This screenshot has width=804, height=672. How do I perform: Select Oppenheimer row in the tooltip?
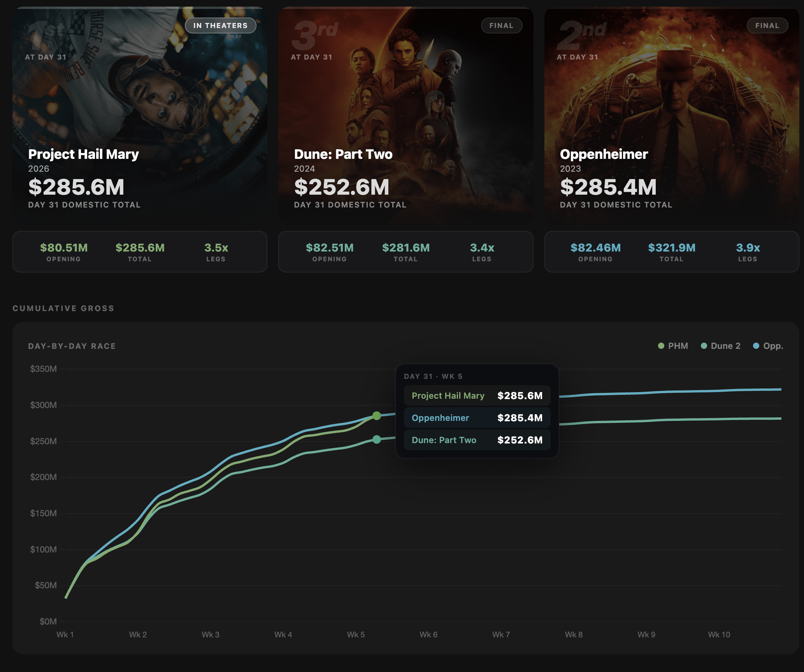477,418
